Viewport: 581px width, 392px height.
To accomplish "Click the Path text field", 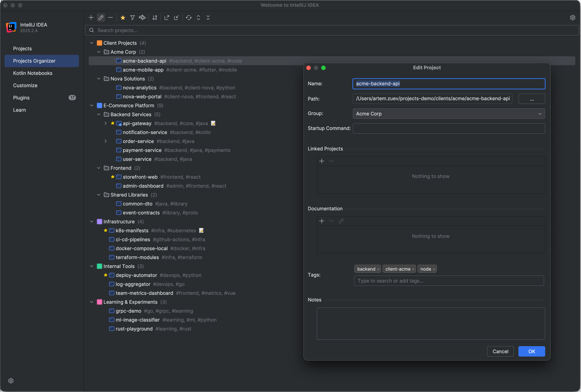I will [x=432, y=99].
